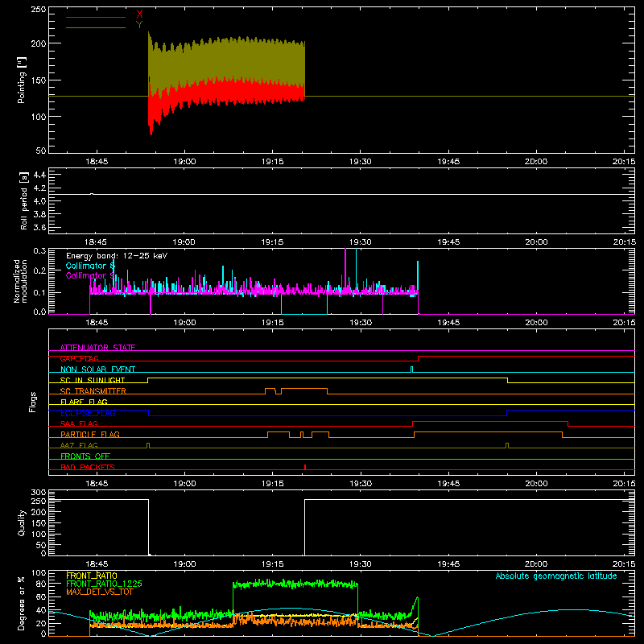Screen dimensions: 644x644
Task: Select the olive 'Y' legend label
Action: (139, 25)
